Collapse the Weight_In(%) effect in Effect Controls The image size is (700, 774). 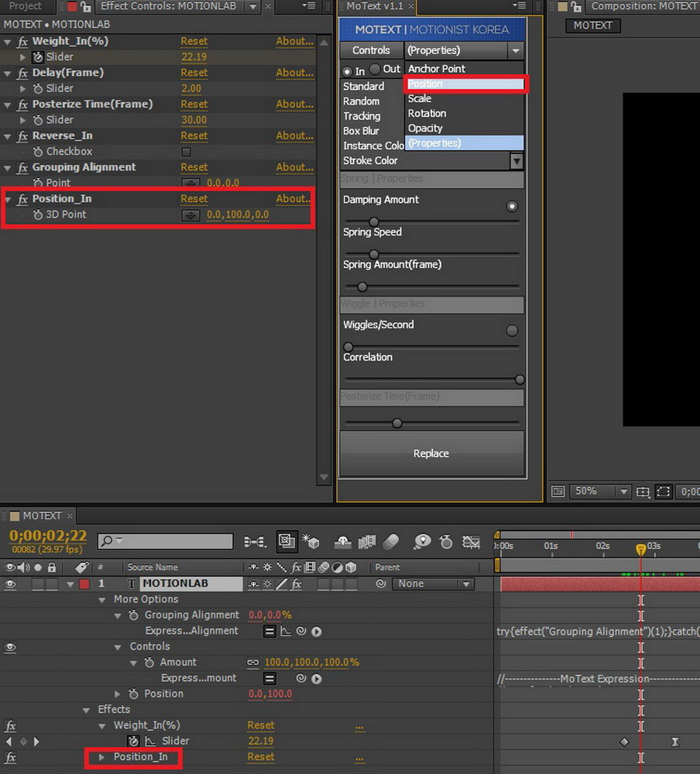[x=8, y=43]
